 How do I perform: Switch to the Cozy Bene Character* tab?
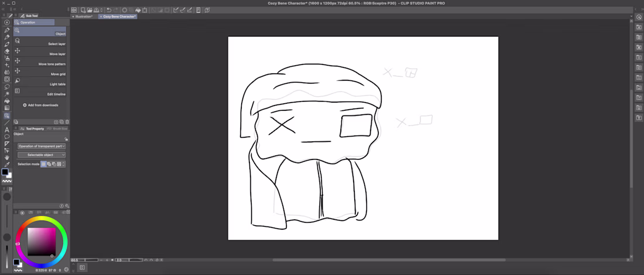[x=118, y=16]
